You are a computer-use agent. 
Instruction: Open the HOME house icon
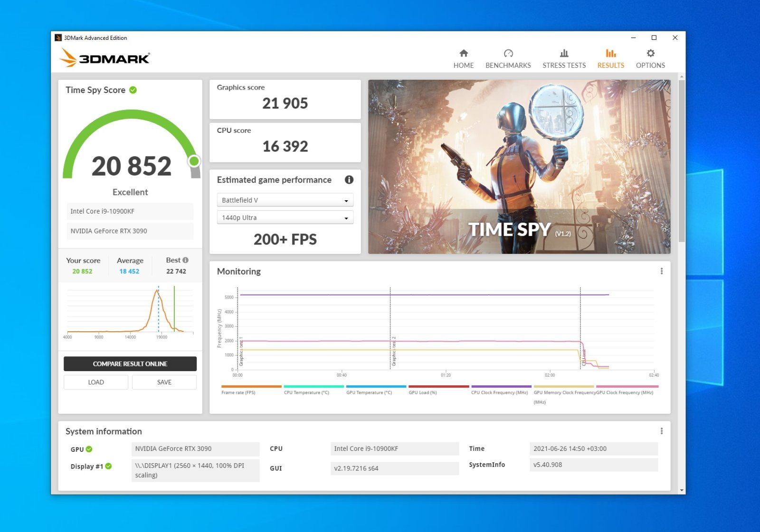click(x=464, y=53)
